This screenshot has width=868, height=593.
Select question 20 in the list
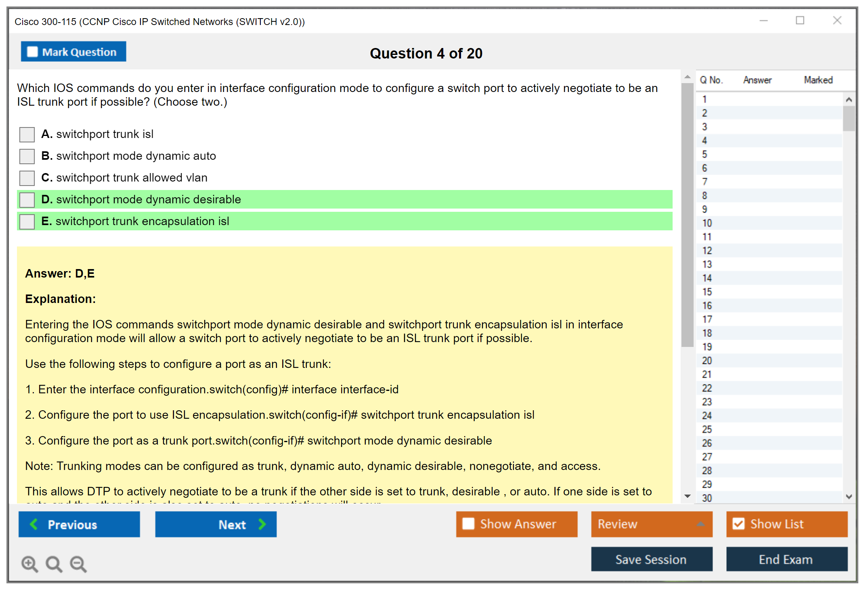[x=707, y=361]
